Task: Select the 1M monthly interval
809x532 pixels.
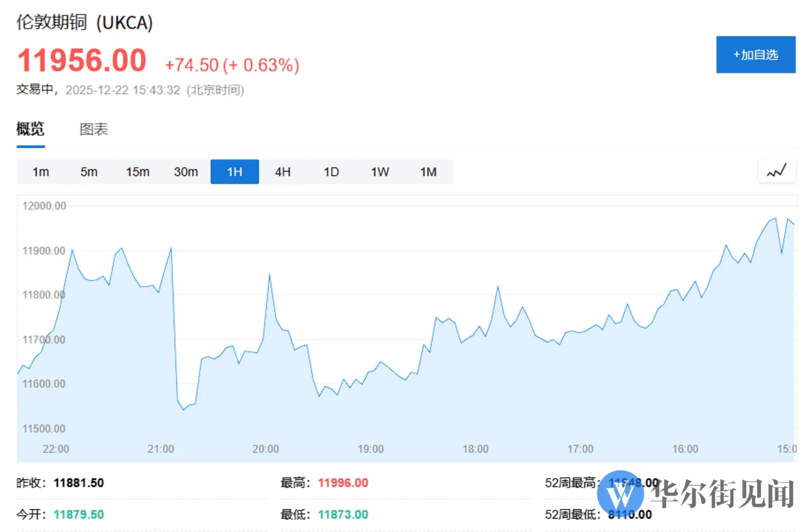Action: [x=428, y=172]
